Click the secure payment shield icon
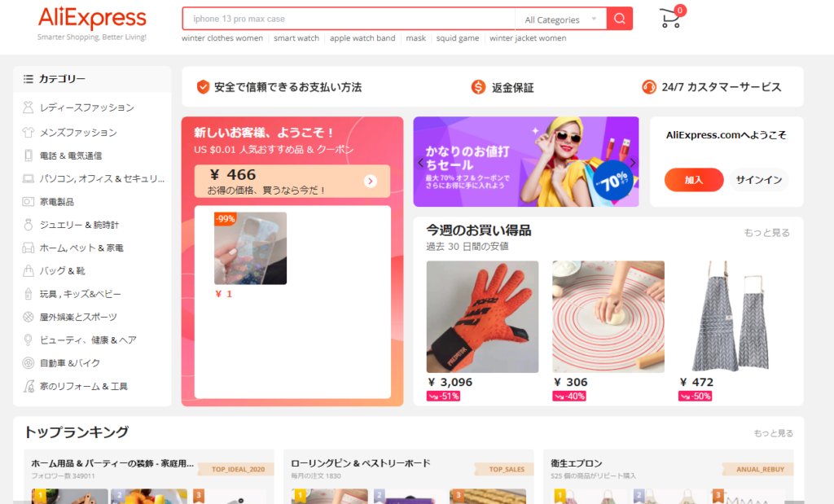Image resolution: width=834 pixels, height=504 pixels. (x=203, y=87)
